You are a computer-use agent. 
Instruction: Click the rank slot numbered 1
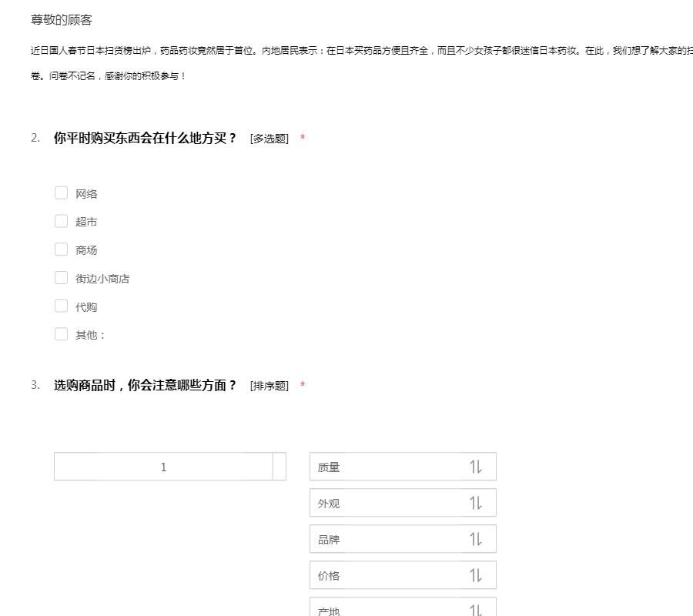coord(163,467)
